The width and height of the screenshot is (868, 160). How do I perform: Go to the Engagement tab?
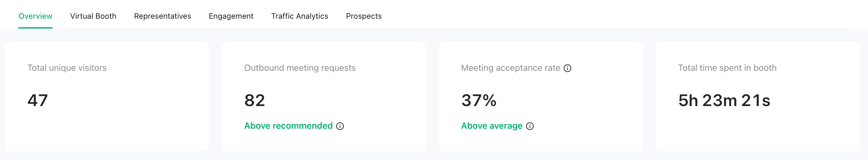pos(231,16)
